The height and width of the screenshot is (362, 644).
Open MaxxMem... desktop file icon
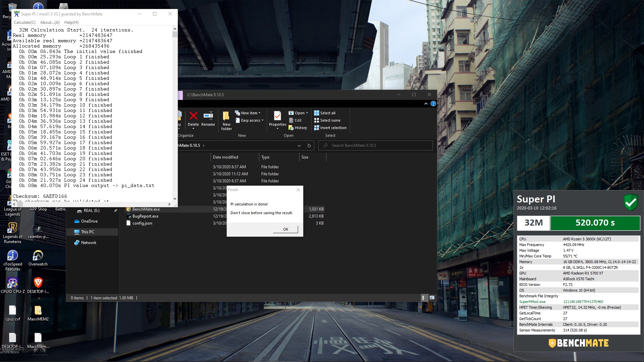[x=38, y=340]
